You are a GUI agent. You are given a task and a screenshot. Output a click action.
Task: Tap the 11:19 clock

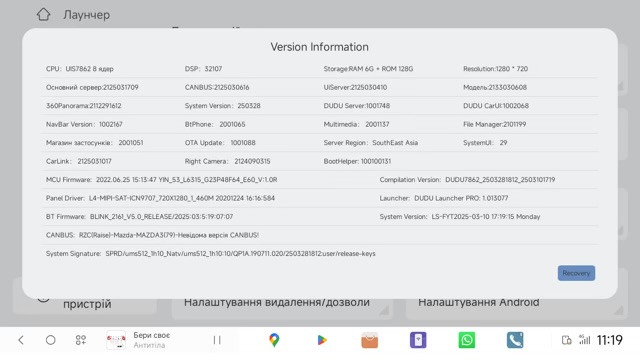pyautogui.click(x=610, y=340)
